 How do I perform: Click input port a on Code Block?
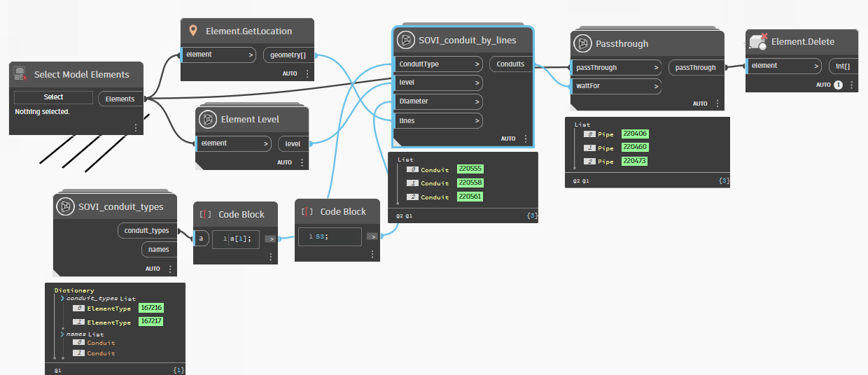201,239
